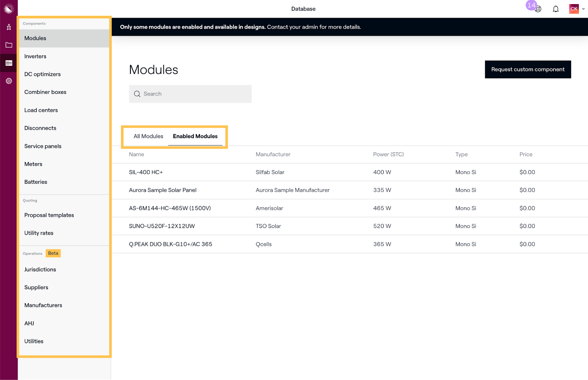Open the help center icon with 14 badge

point(538,9)
